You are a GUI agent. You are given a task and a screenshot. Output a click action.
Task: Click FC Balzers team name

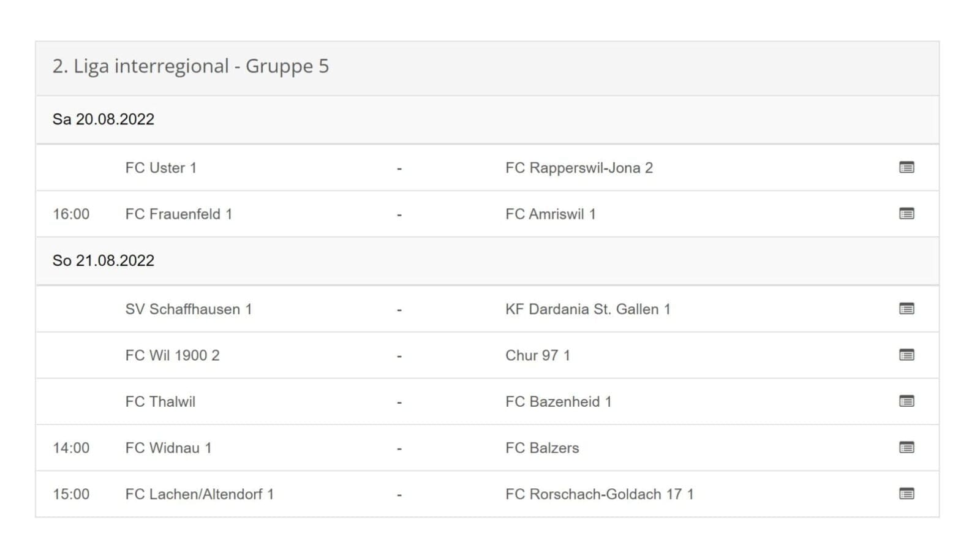click(x=541, y=448)
